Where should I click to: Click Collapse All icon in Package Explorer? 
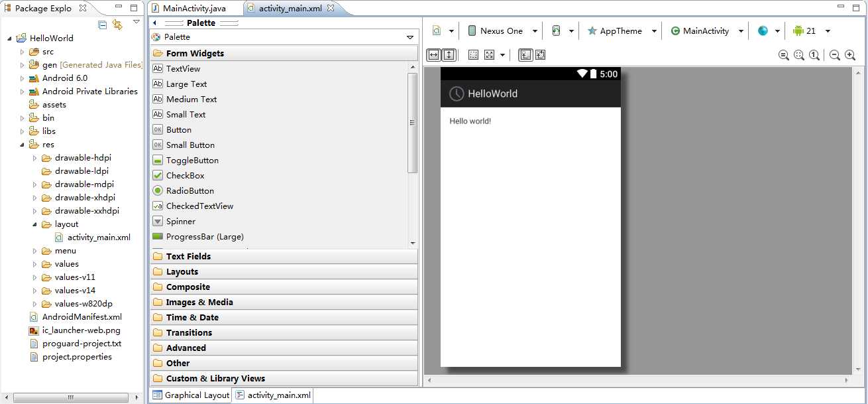click(x=102, y=25)
